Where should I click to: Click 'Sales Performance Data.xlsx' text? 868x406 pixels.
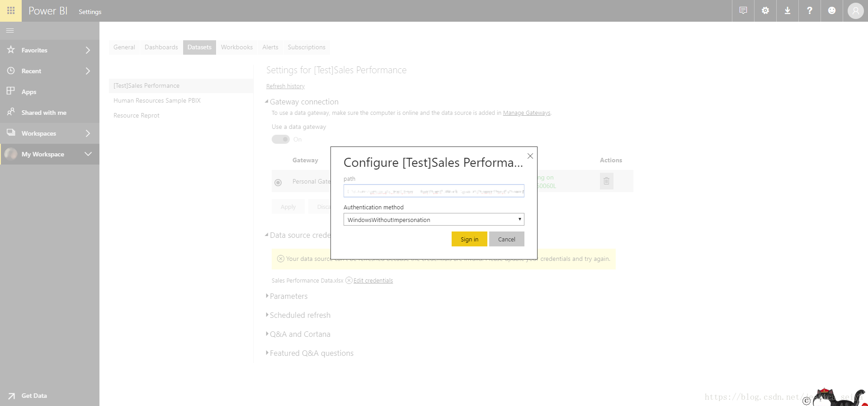click(307, 280)
